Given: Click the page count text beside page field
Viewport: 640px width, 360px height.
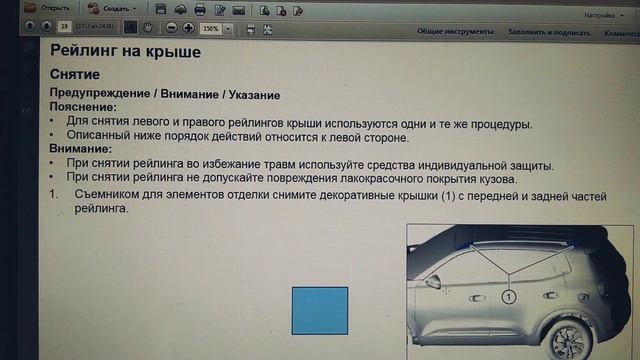Looking at the screenshot, I should coord(94,27).
